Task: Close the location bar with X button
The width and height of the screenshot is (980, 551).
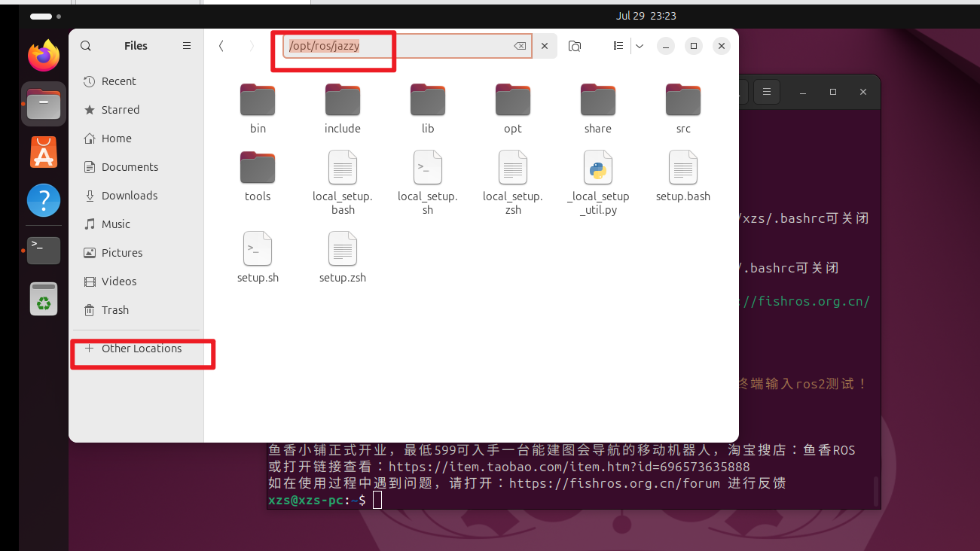Action: (x=545, y=46)
